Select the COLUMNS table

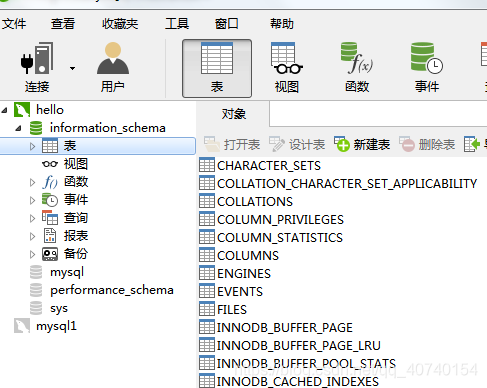click(248, 256)
